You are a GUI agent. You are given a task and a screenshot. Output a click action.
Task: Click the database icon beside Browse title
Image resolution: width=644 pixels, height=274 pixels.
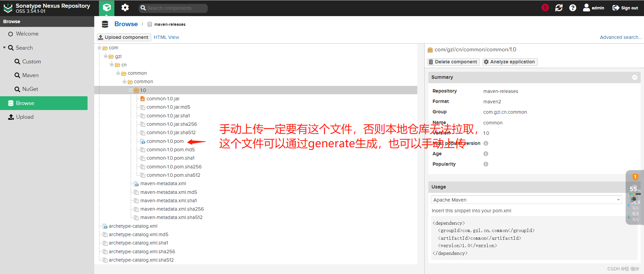(105, 24)
